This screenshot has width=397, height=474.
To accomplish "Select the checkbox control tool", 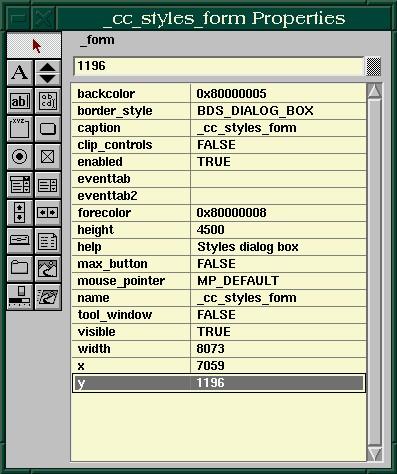I will point(48,157).
